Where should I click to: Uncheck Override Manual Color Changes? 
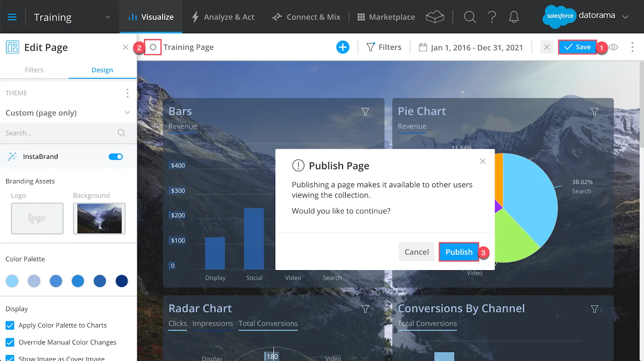10,343
